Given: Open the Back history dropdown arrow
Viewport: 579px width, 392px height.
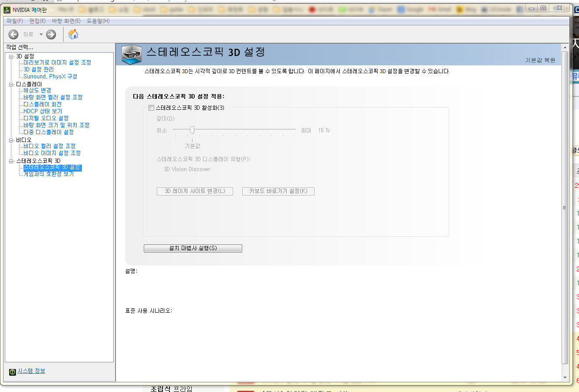Looking at the screenshot, I should (x=41, y=34).
